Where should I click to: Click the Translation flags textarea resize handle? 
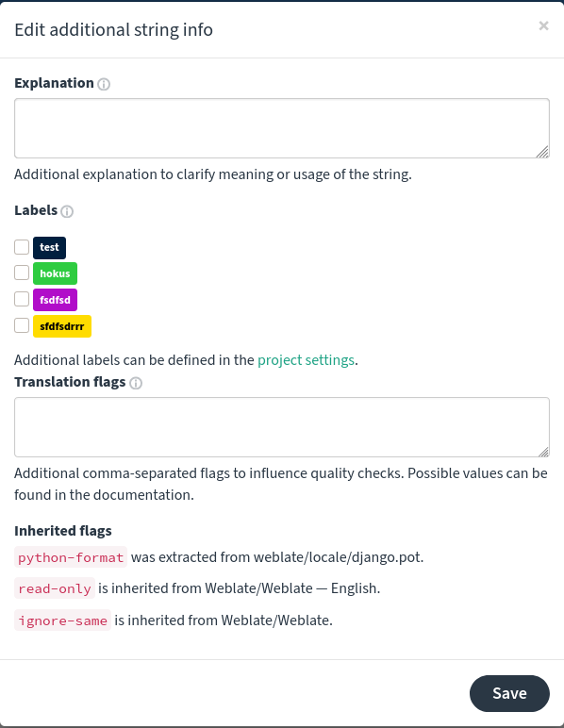[x=543, y=452]
